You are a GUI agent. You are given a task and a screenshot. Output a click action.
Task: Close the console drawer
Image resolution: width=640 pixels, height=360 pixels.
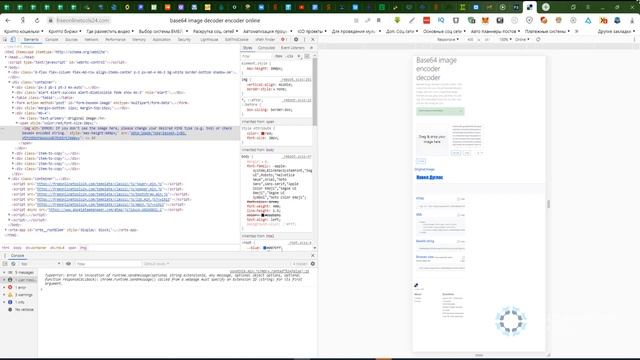313,256
